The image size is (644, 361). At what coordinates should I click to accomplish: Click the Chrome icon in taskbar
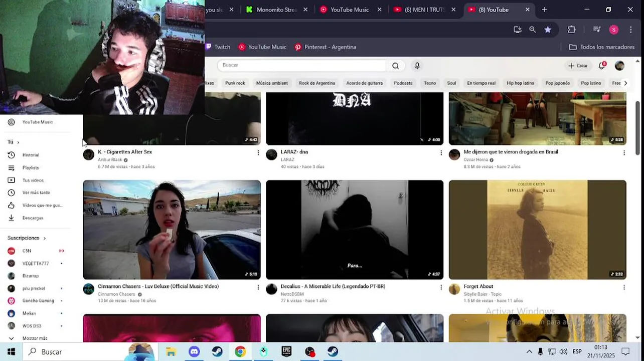(240, 351)
